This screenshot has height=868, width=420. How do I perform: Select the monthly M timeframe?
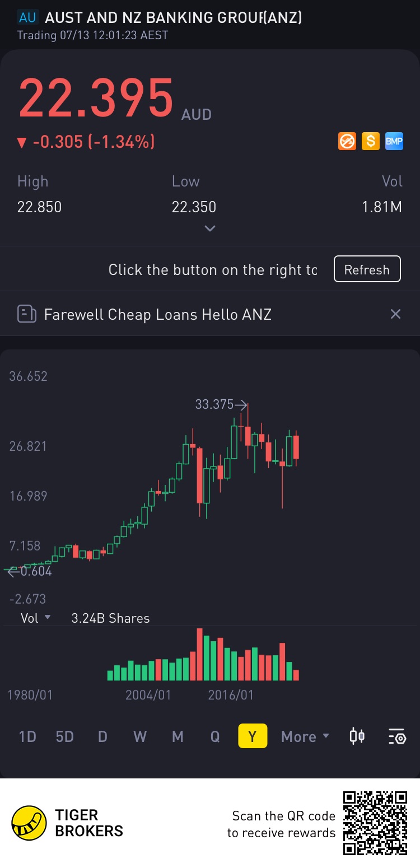pyautogui.click(x=178, y=736)
